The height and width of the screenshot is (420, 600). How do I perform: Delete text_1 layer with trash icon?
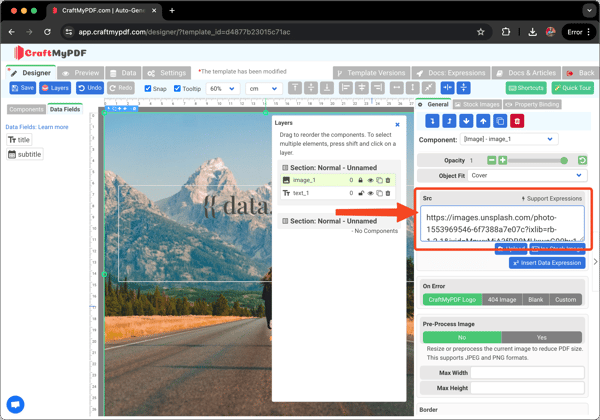(388, 193)
